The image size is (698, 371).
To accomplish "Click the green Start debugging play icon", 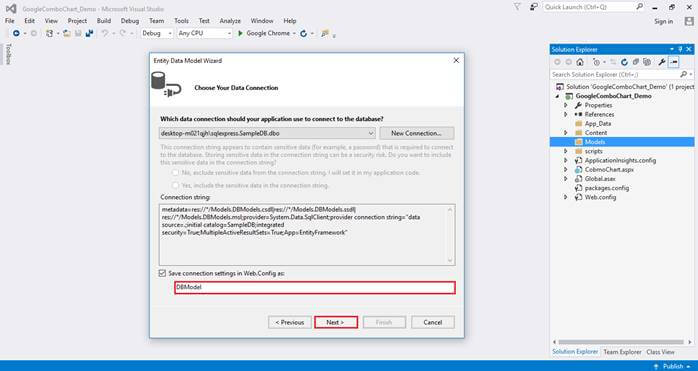I will click(240, 33).
